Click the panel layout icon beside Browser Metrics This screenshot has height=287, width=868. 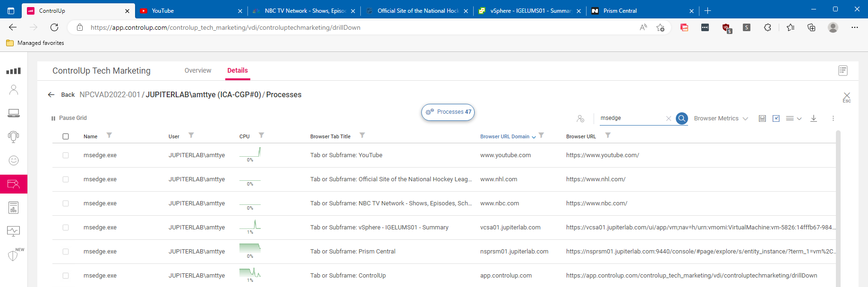762,118
